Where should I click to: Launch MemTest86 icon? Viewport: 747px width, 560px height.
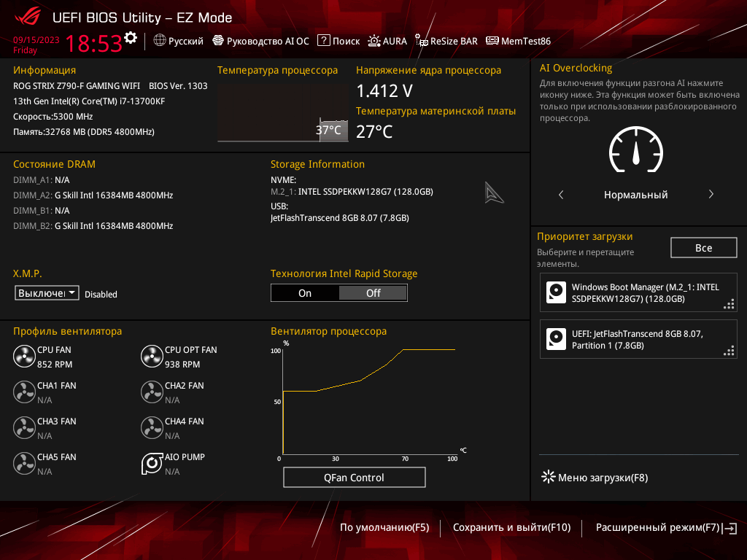pos(492,41)
